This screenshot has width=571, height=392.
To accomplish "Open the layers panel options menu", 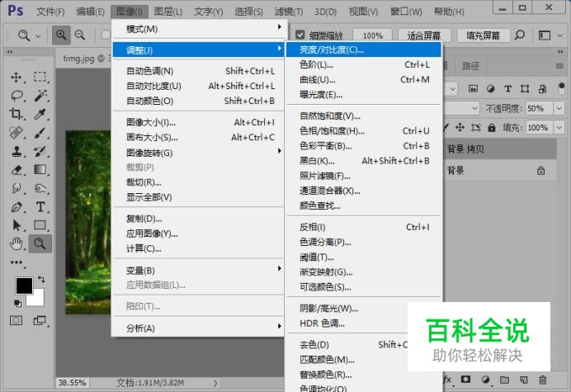I will point(559,66).
